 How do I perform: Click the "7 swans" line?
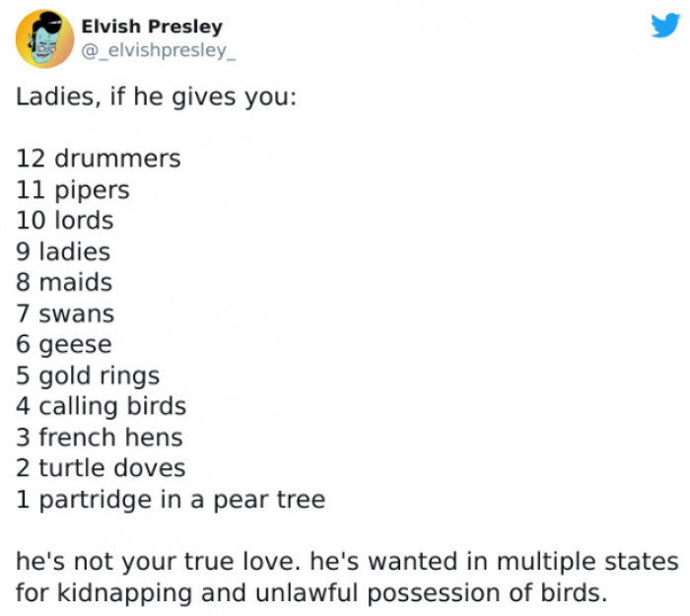[65, 313]
